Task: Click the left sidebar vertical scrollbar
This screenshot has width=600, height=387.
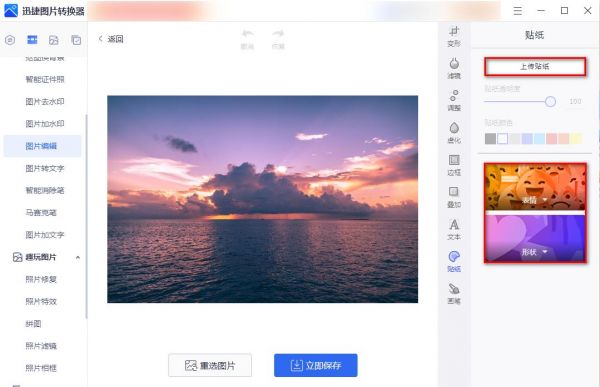Action: pyautogui.click(x=86, y=216)
